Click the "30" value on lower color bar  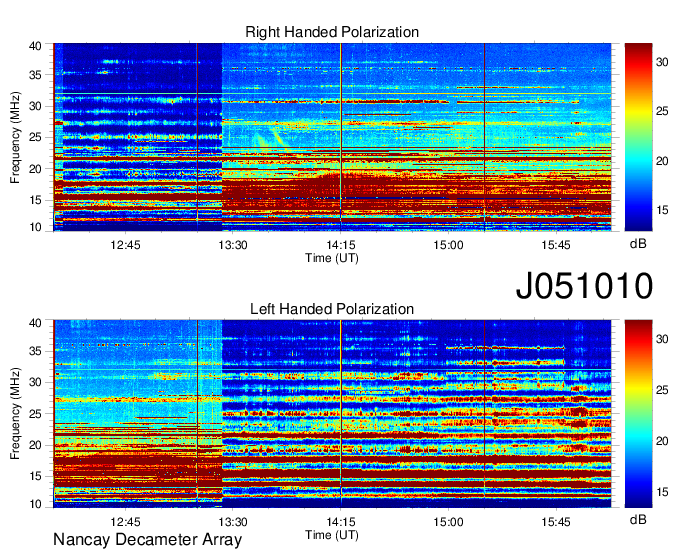662,339
